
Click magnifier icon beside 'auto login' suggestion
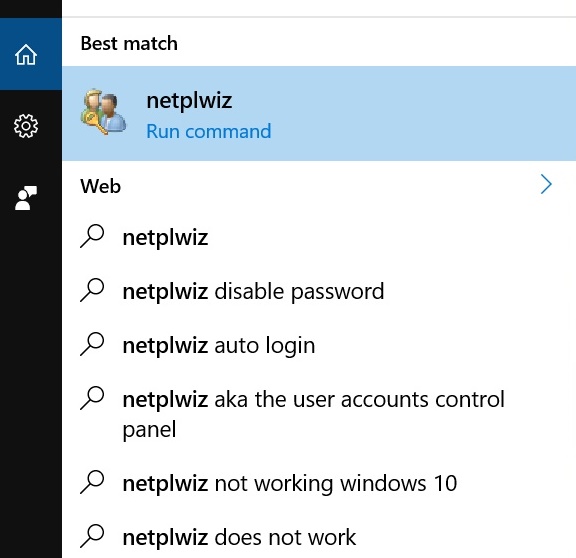pyautogui.click(x=92, y=344)
